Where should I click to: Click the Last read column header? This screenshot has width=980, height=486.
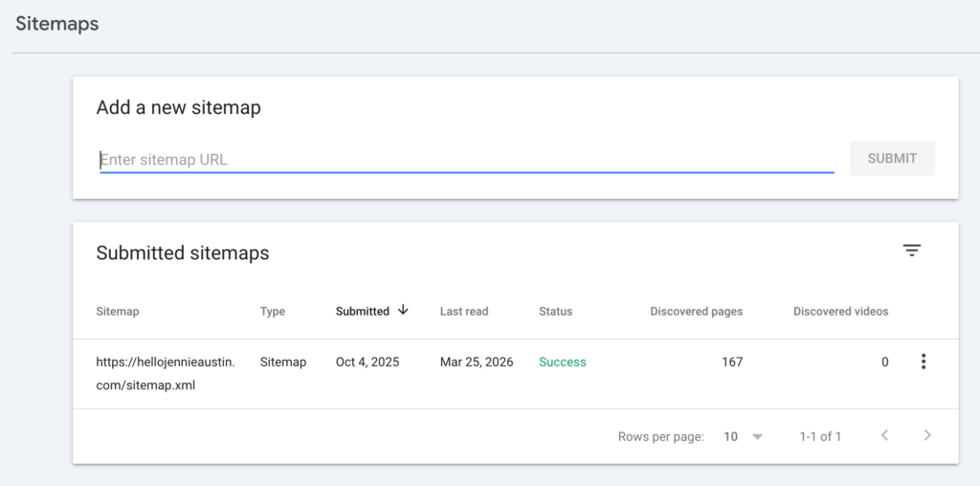pos(464,311)
